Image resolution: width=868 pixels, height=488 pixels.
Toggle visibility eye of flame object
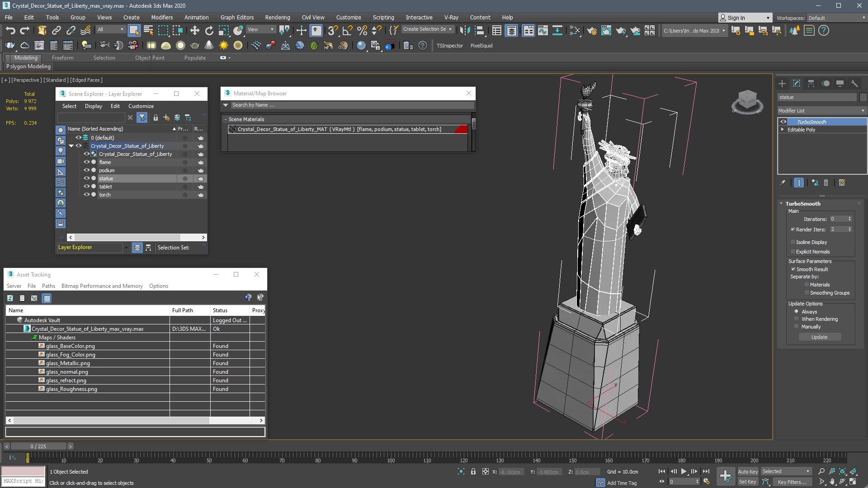(x=86, y=162)
